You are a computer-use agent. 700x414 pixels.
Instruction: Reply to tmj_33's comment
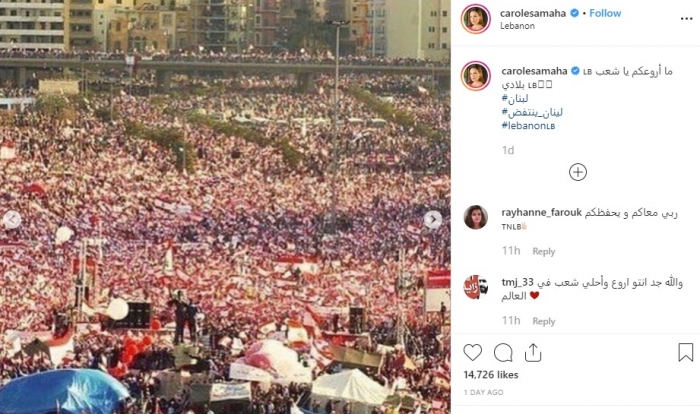(543, 321)
